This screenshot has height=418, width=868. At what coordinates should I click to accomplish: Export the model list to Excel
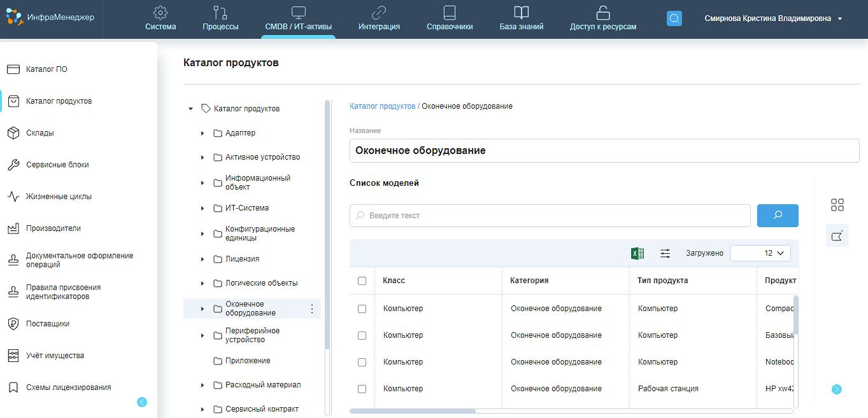636,253
